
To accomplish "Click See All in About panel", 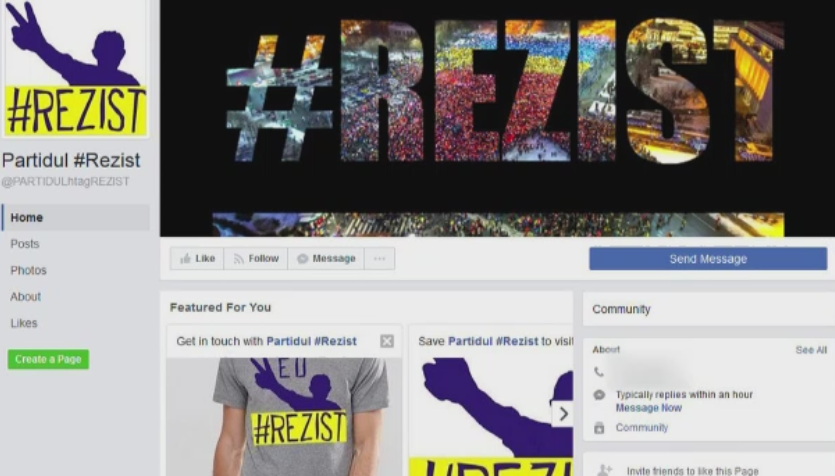I will pyautogui.click(x=811, y=350).
